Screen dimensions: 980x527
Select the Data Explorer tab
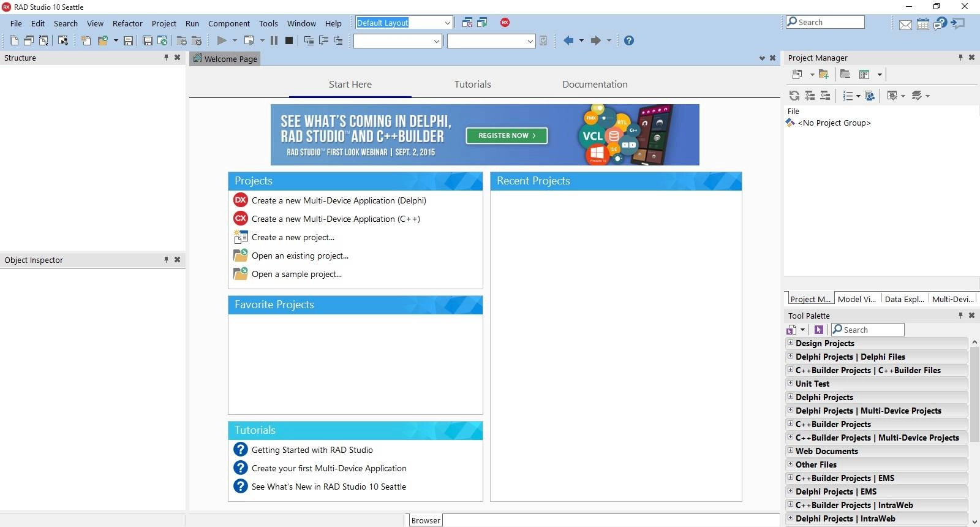pyautogui.click(x=905, y=299)
